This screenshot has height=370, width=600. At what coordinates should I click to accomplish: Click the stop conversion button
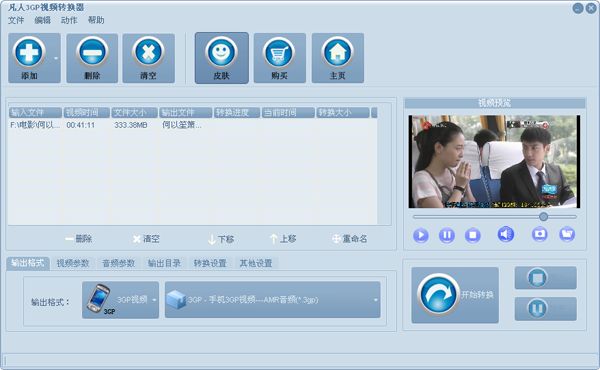tap(546, 278)
